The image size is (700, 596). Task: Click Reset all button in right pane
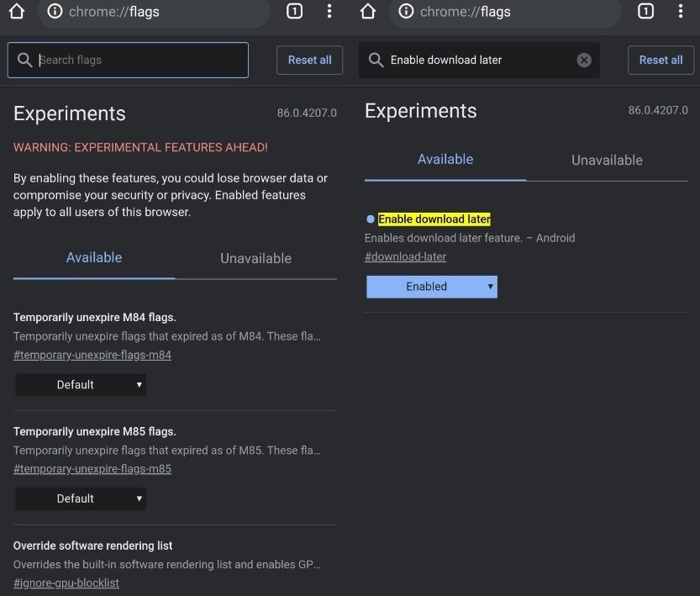pos(661,60)
